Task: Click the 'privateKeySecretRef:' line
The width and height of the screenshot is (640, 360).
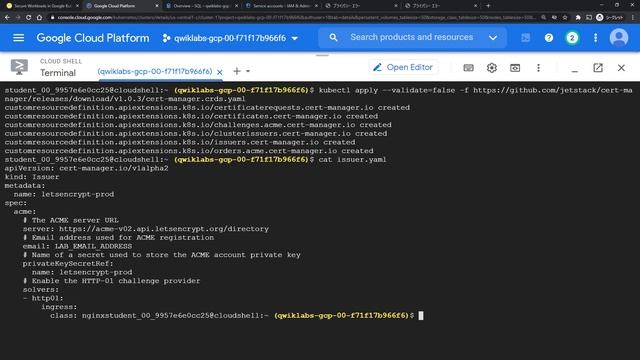Action: coord(68,264)
